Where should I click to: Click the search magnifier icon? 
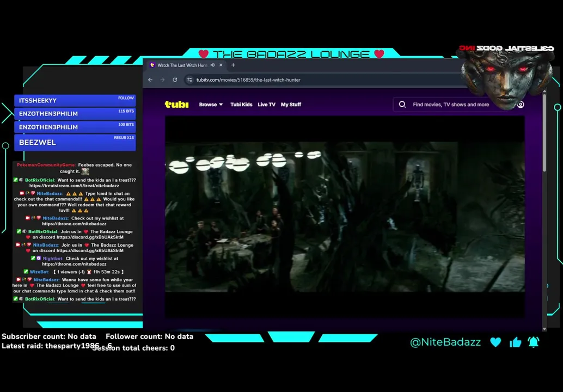click(x=402, y=105)
